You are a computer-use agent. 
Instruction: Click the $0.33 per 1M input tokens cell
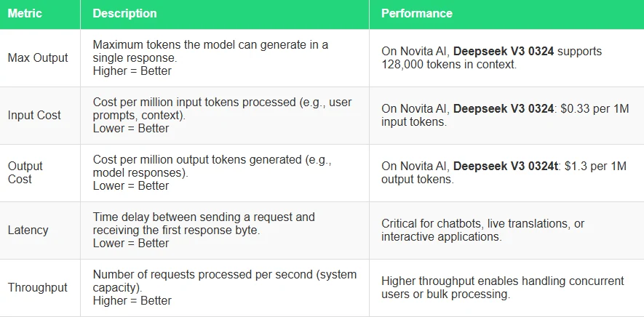pyautogui.click(x=505, y=116)
